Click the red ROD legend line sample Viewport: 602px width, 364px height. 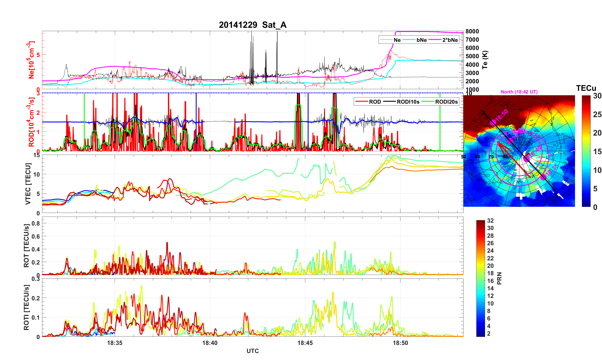pos(362,102)
